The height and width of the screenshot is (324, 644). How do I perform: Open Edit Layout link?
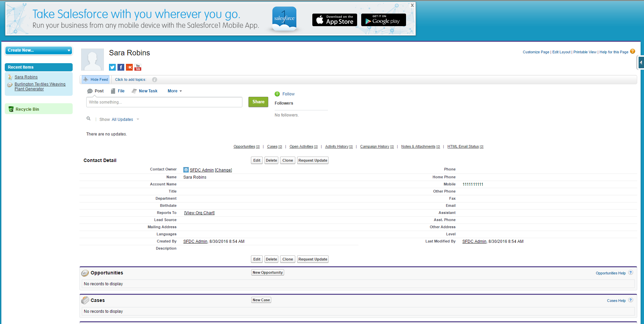coord(561,52)
